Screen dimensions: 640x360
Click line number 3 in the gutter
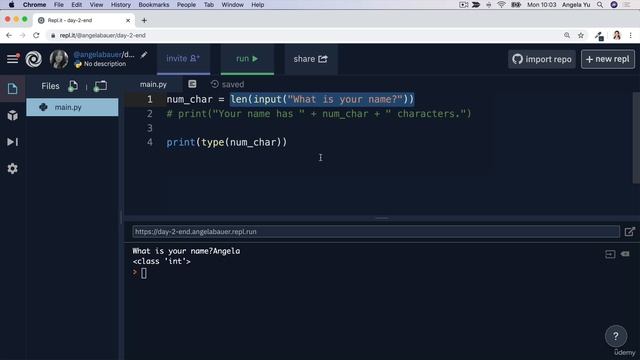(x=150, y=128)
